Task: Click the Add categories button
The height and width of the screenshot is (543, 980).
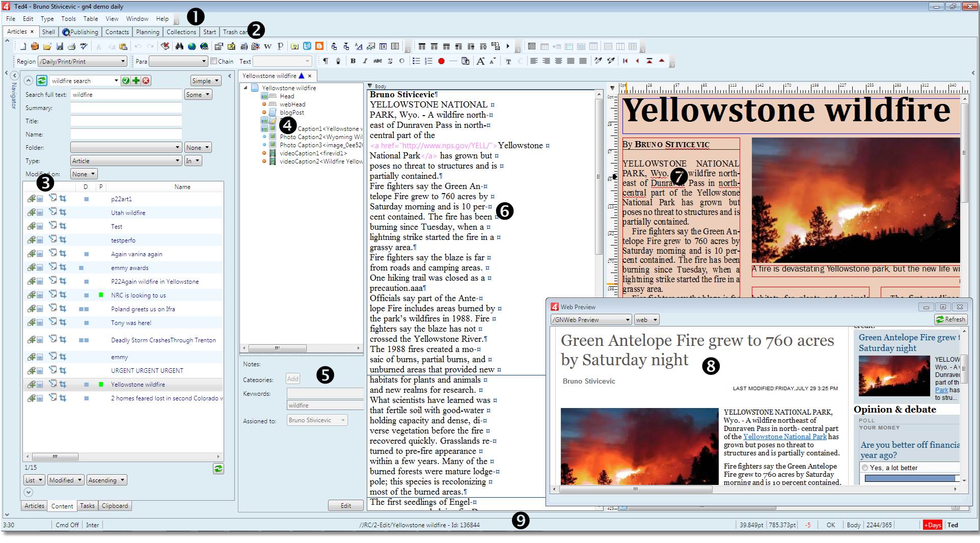Action: click(293, 378)
